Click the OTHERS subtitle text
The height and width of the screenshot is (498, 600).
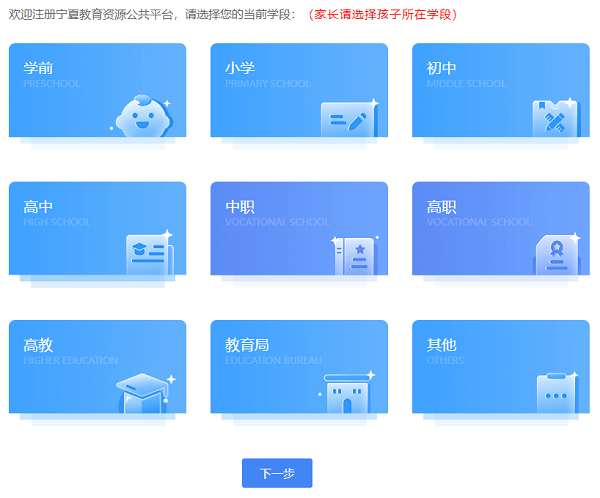tap(445, 361)
